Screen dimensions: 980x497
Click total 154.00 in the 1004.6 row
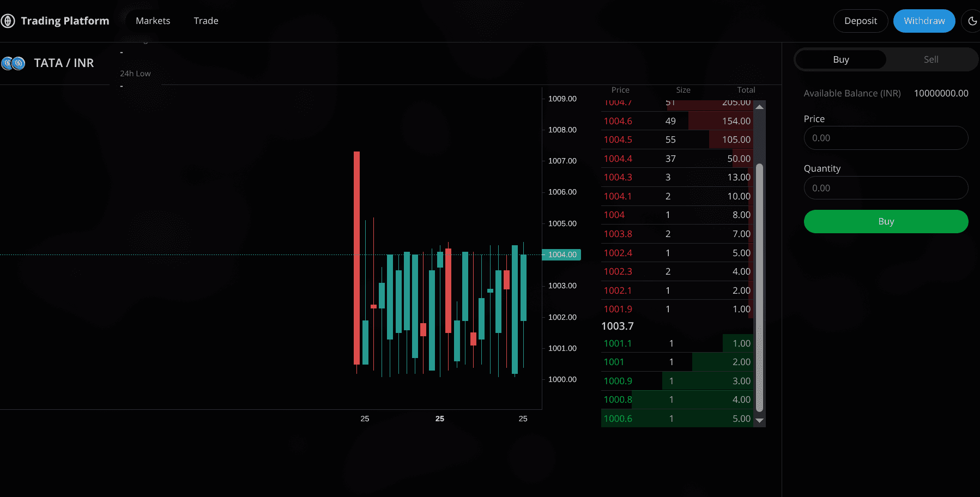[736, 121]
